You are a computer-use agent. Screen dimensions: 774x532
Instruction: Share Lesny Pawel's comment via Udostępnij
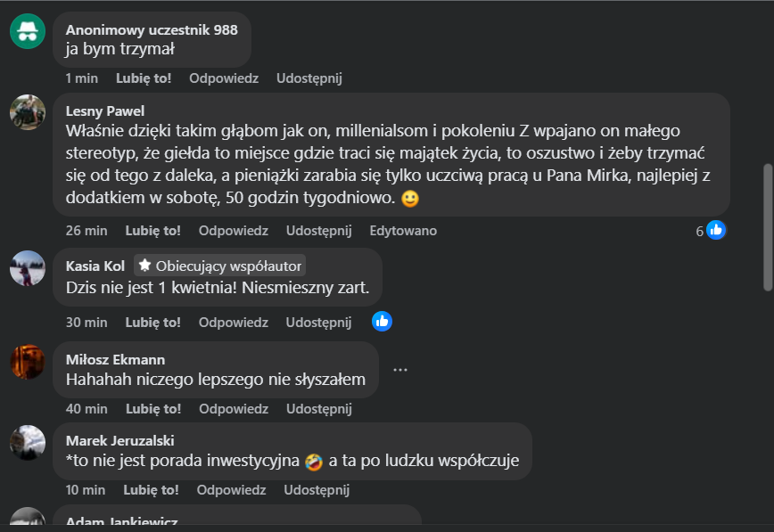click(318, 231)
